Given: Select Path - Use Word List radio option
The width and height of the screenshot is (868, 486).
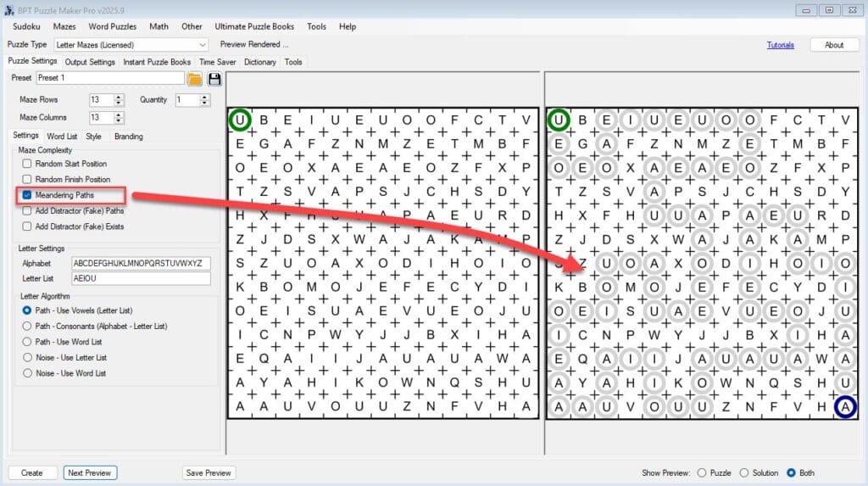Looking at the screenshot, I should tap(26, 342).
